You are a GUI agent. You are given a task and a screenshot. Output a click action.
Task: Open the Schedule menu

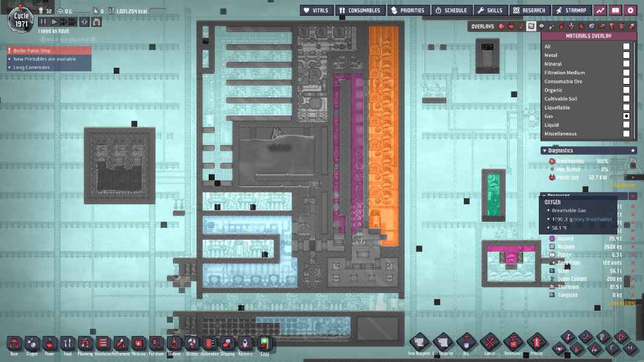451,10
